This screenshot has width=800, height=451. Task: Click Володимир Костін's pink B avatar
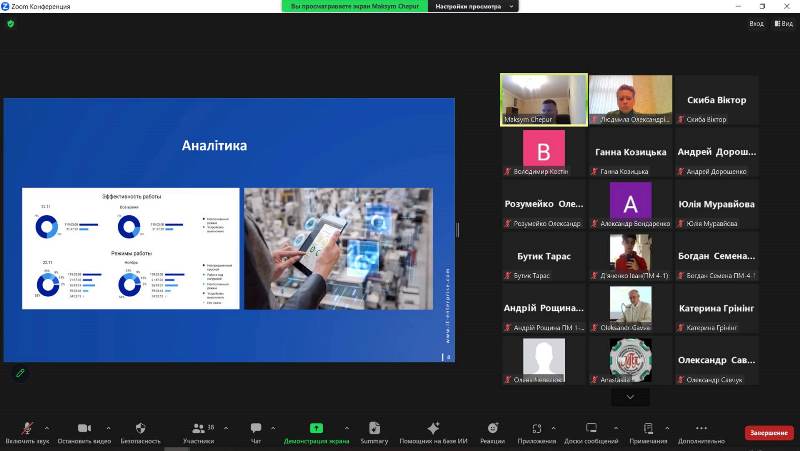click(544, 148)
